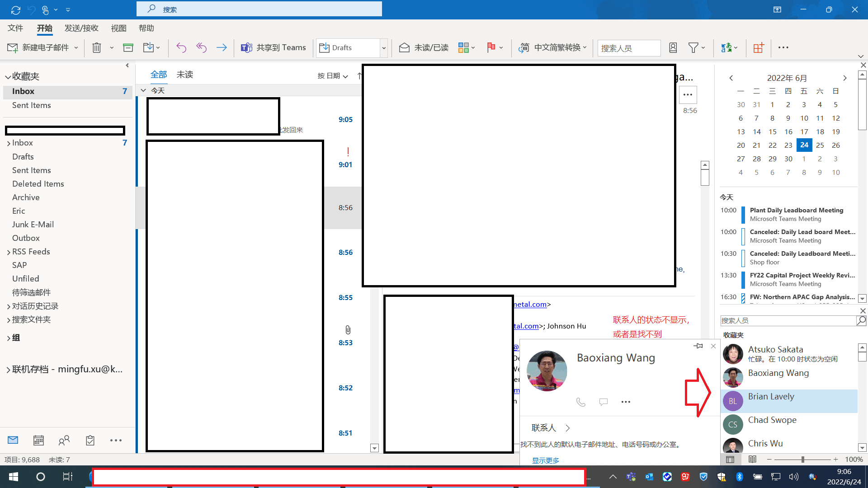The image size is (868, 488).
Task: Click the Reply All arrow icon
Action: [x=201, y=47]
